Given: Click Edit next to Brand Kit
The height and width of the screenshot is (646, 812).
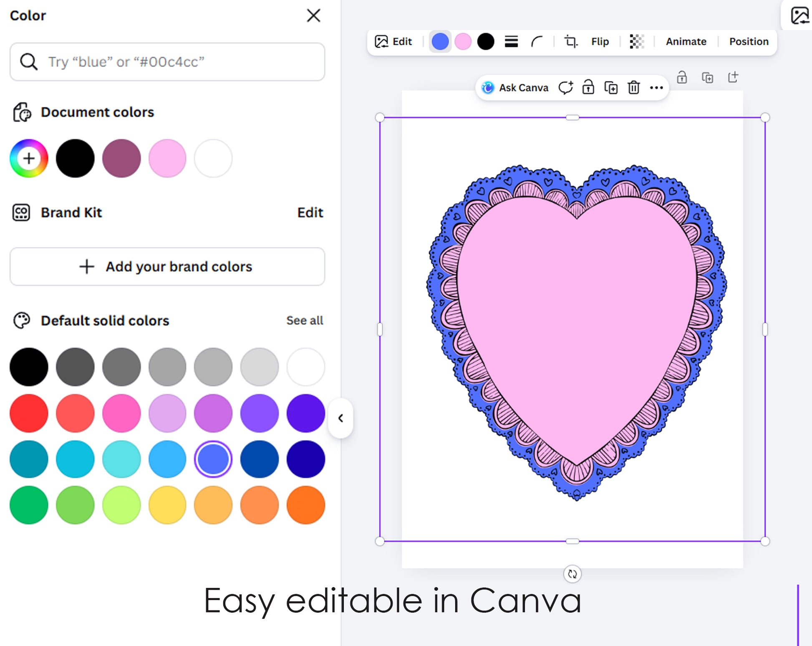Looking at the screenshot, I should (x=310, y=213).
